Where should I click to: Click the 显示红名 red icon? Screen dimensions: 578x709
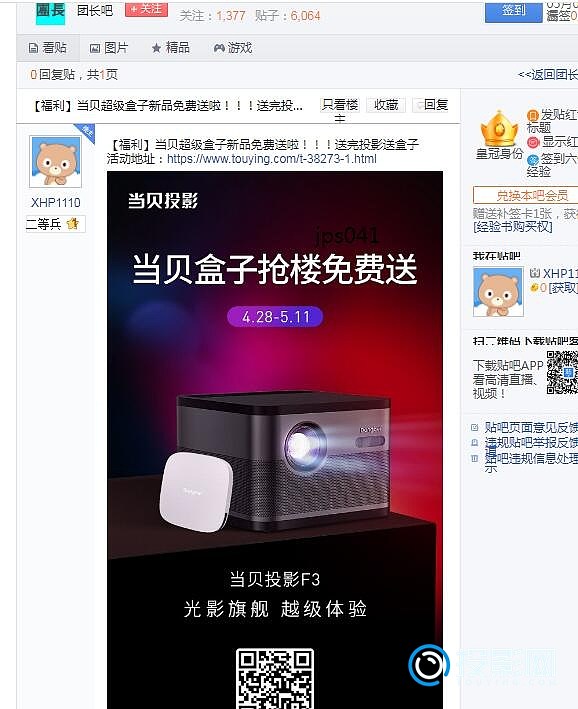(x=533, y=142)
